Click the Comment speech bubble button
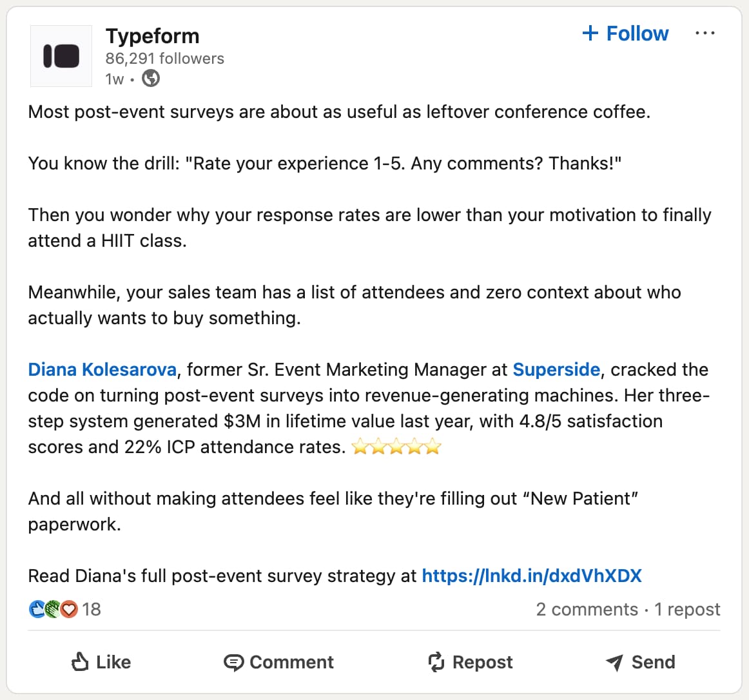The width and height of the screenshot is (749, 700). (x=278, y=662)
